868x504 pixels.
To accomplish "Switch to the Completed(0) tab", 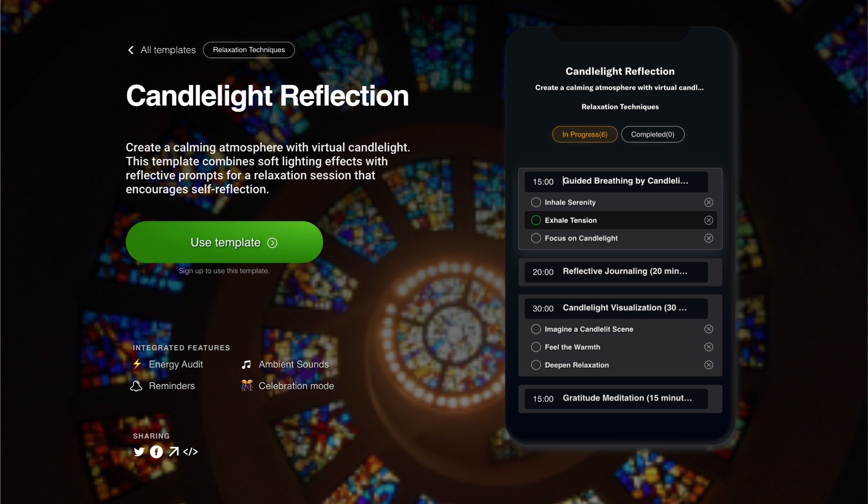I will [x=652, y=134].
